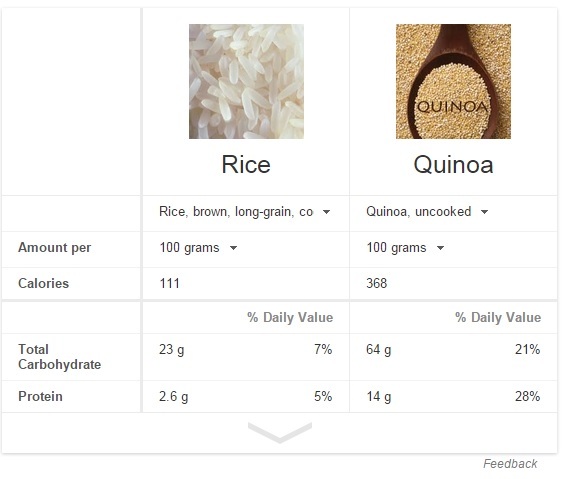562x479 pixels.
Task: Click quinoa calories value 368
Action: point(377,284)
